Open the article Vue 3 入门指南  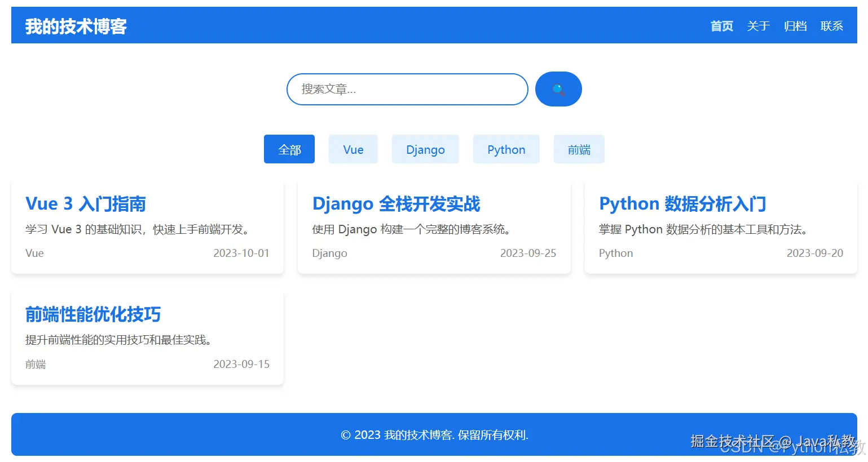click(85, 203)
